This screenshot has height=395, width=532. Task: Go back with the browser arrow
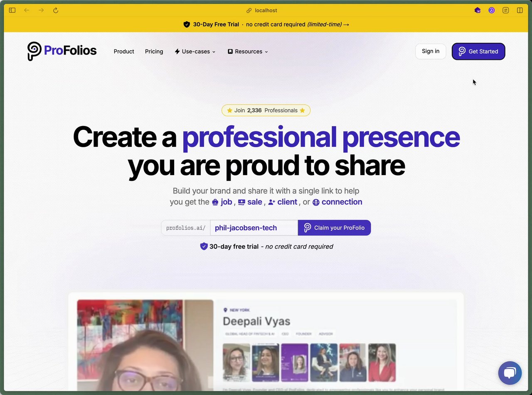(27, 10)
